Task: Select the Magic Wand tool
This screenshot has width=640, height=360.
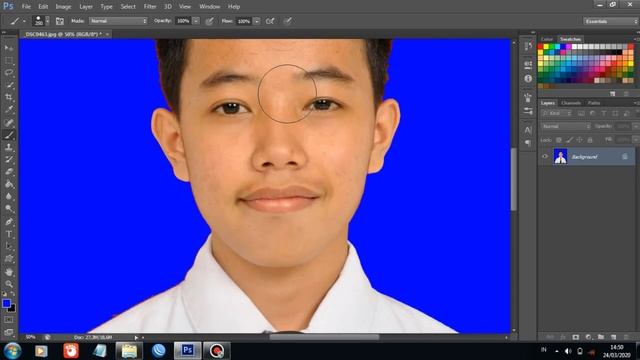Action: click(x=9, y=85)
